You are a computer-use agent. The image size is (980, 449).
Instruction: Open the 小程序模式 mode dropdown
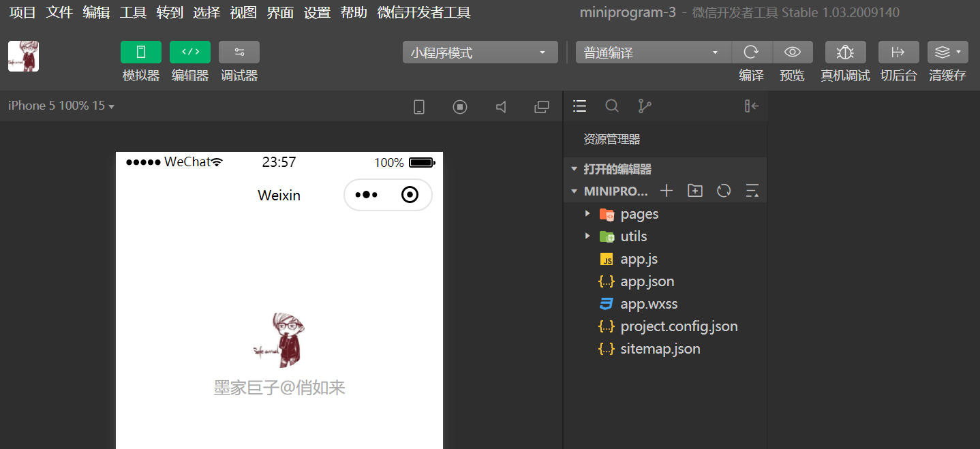tap(480, 52)
